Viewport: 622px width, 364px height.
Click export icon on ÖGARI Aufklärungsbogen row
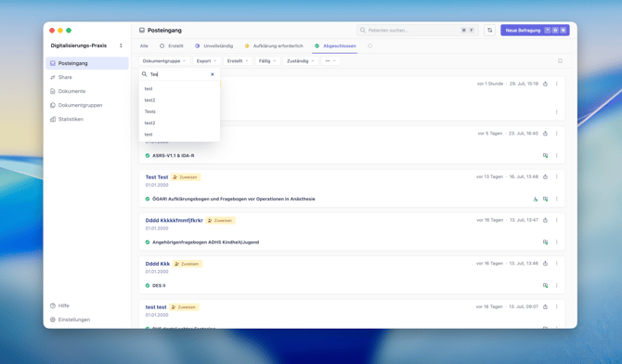pos(546,199)
